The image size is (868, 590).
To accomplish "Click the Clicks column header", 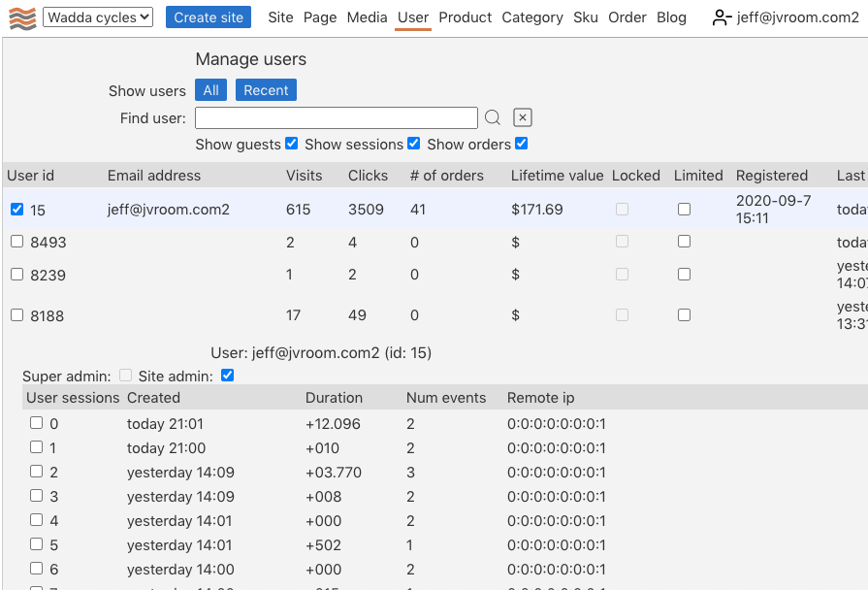I will point(368,176).
